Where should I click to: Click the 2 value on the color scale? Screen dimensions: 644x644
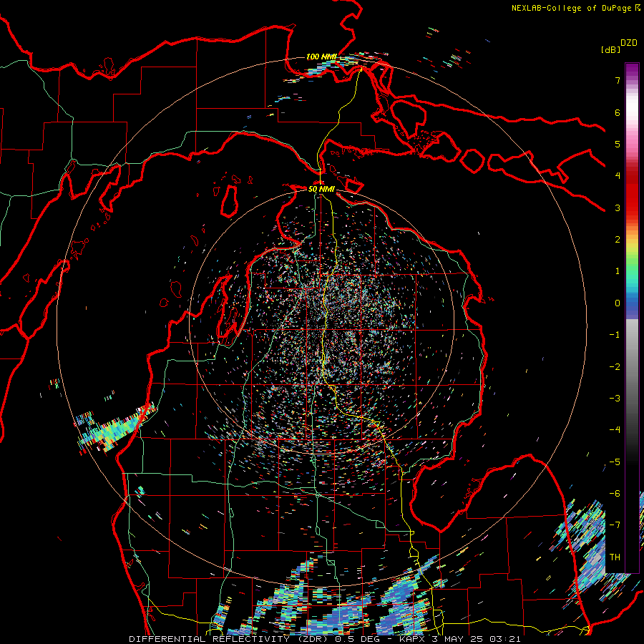(618, 240)
